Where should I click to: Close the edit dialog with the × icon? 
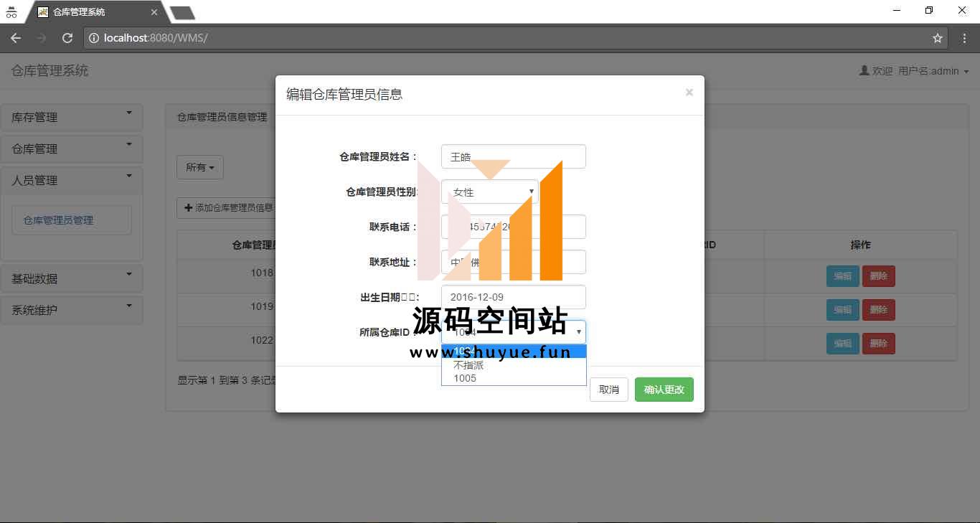tap(689, 93)
